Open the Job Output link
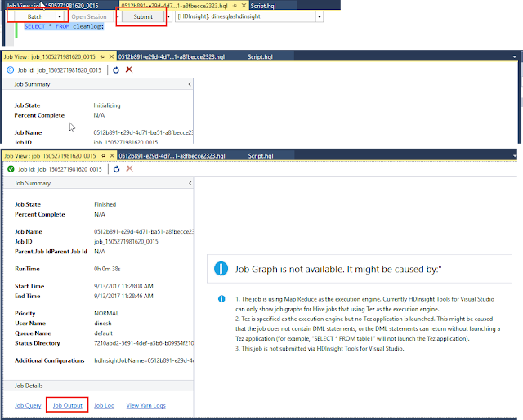The image size is (523, 420). click(x=67, y=405)
